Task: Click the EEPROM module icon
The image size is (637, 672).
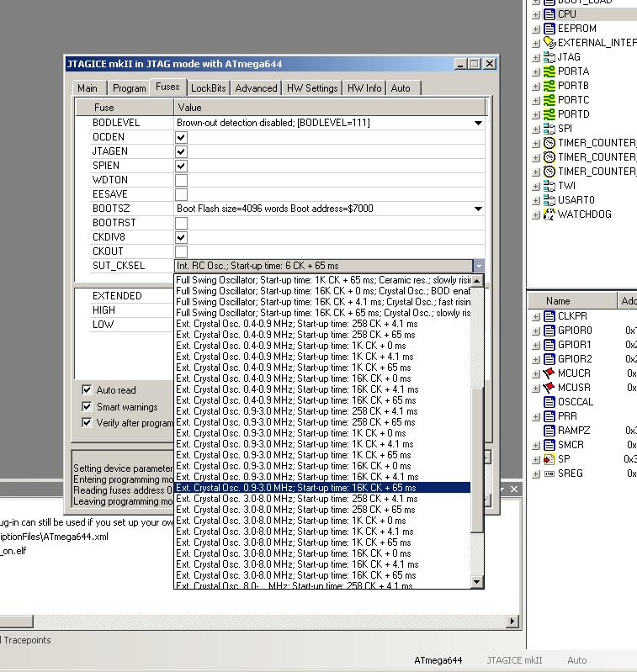Action: tap(549, 29)
